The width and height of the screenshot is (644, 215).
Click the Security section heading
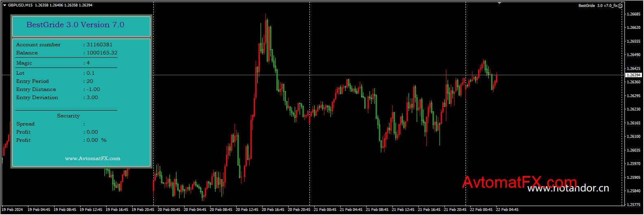(x=68, y=116)
